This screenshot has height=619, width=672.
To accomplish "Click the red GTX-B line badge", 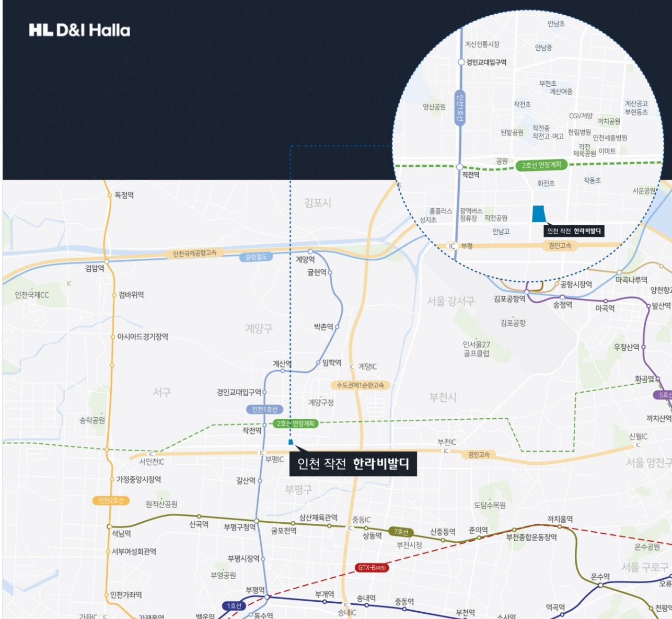I will click(x=372, y=568).
